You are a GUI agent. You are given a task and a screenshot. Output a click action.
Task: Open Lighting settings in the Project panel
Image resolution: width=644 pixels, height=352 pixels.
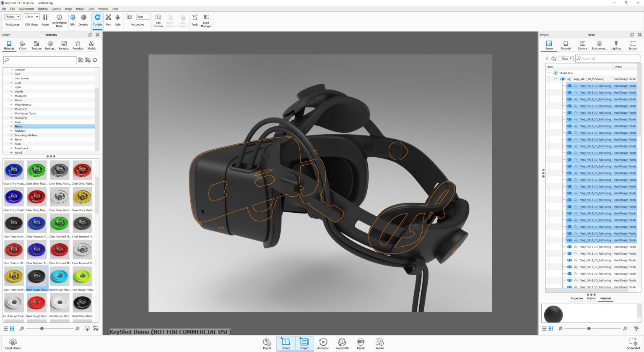point(615,45)
